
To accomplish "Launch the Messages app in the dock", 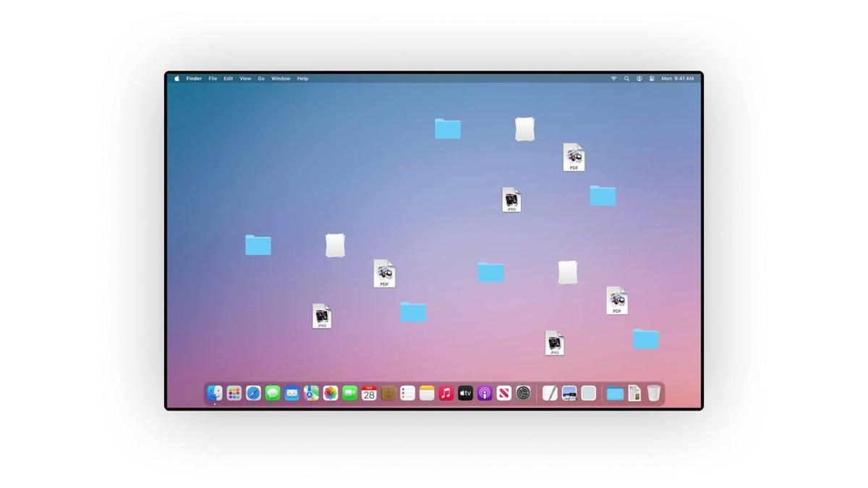I will coord(273,393).
